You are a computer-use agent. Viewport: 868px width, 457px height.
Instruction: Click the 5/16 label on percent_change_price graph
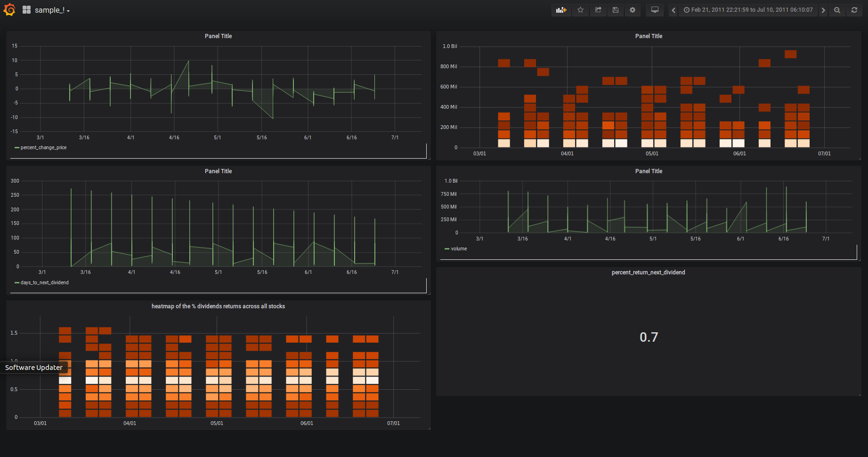[262, 138]
